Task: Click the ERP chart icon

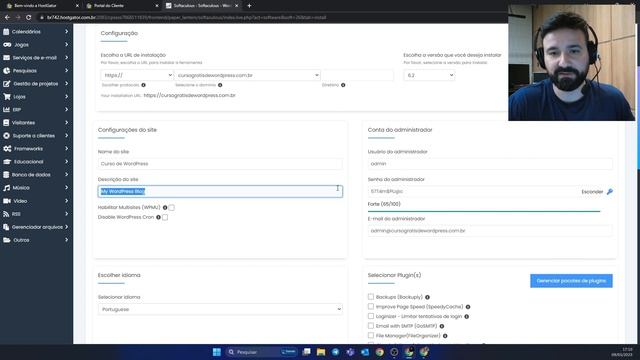Action: [6, 109]
